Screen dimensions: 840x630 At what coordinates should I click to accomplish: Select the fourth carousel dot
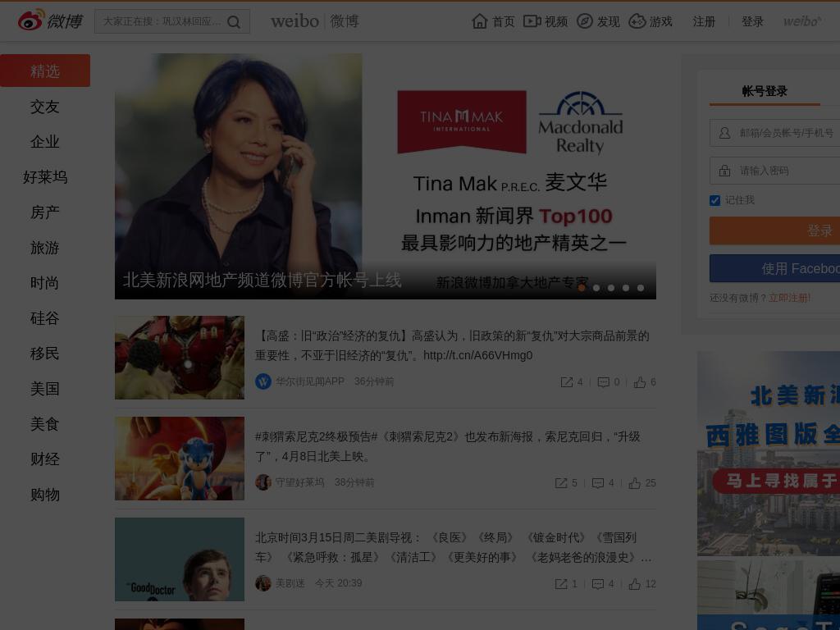pos(626,288)
